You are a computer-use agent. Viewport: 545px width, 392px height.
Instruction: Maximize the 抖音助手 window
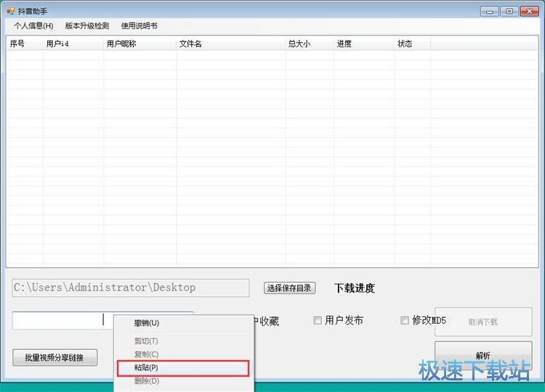509,12
